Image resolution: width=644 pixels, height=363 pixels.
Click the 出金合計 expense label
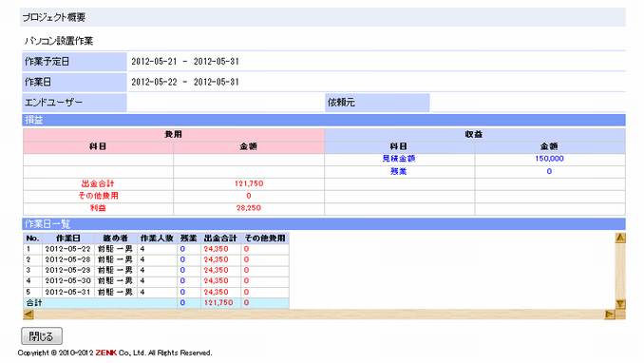click(98, 183)
